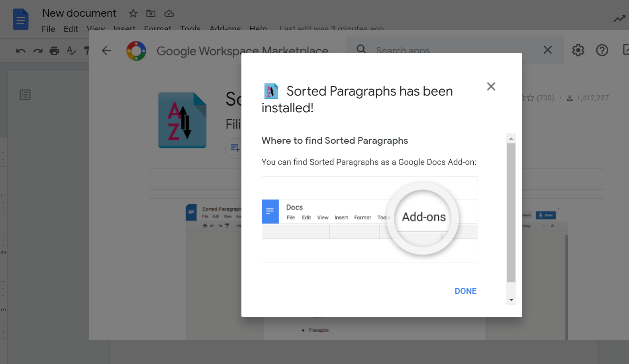Click the (730) ratings count

(x=545, y=98)
